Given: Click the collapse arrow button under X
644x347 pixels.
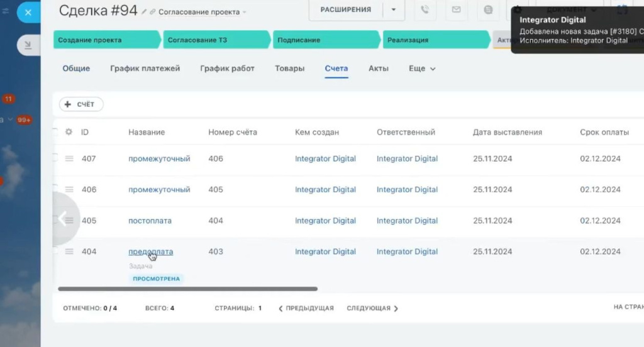Looking at the screenshot, I should [x=28, y=45].
